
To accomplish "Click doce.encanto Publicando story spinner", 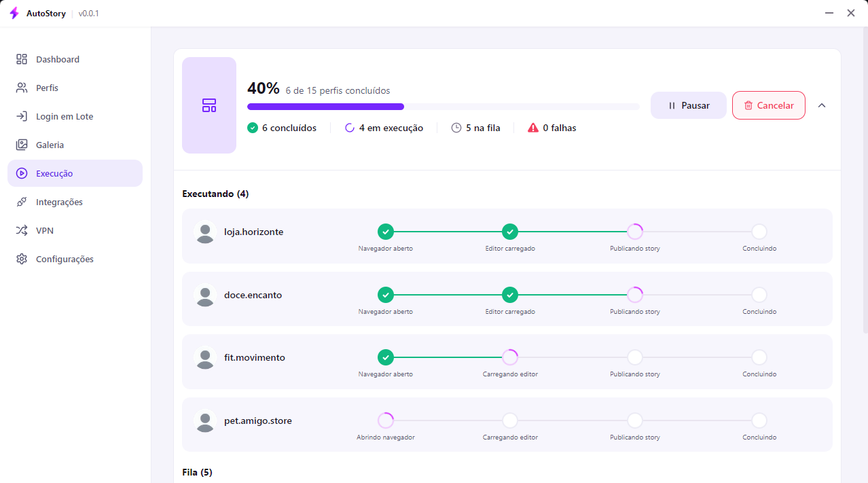I will 635,295.
